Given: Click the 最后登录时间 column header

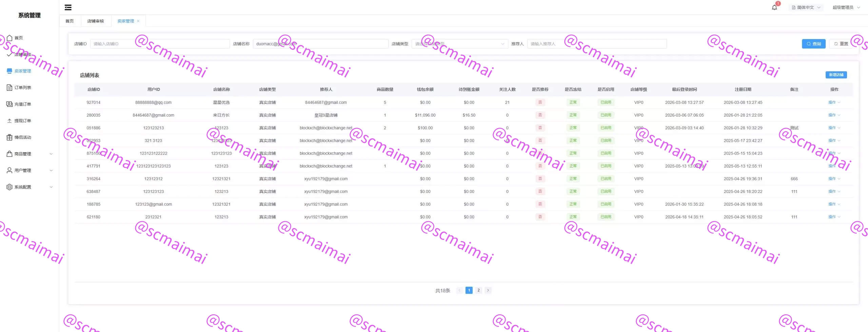Looking at the screenshot, I should pos(684,90).
